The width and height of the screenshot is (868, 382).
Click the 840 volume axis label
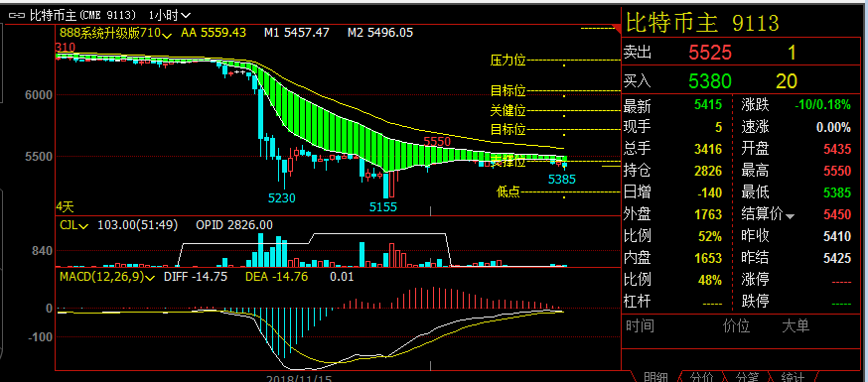click(x=42, y=251)
